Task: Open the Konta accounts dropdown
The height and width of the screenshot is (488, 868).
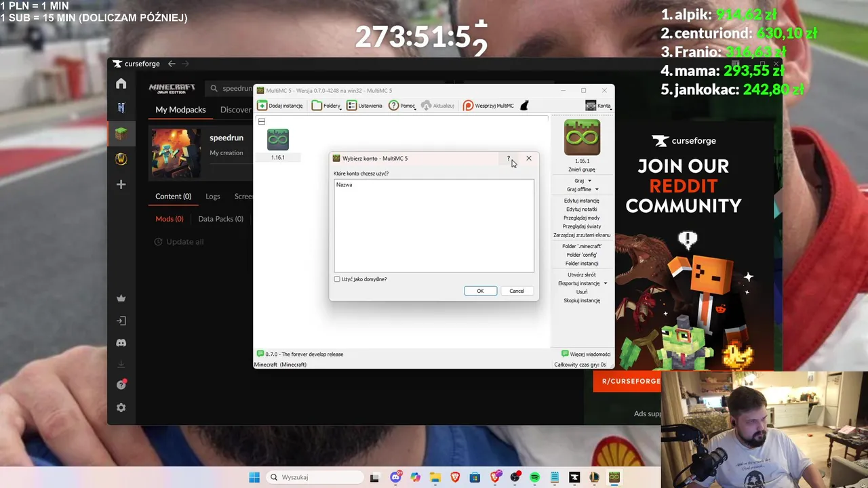Action: pos(598,106)
